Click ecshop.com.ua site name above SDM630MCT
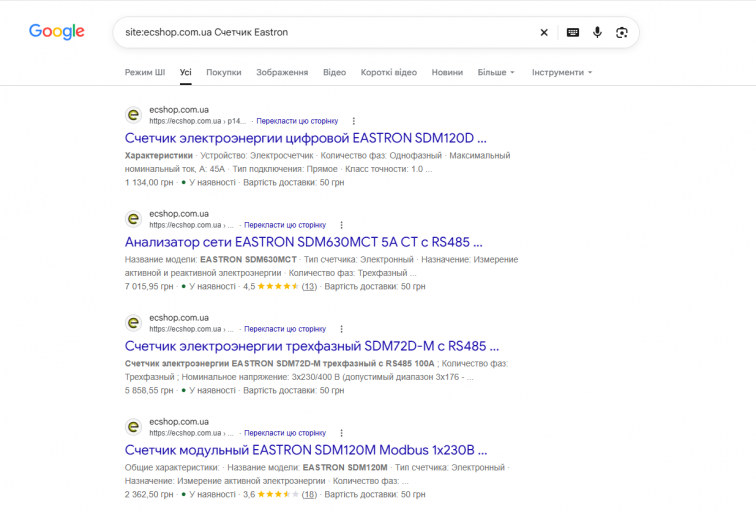Screen dimensions: 756x512 click(179, 214)
